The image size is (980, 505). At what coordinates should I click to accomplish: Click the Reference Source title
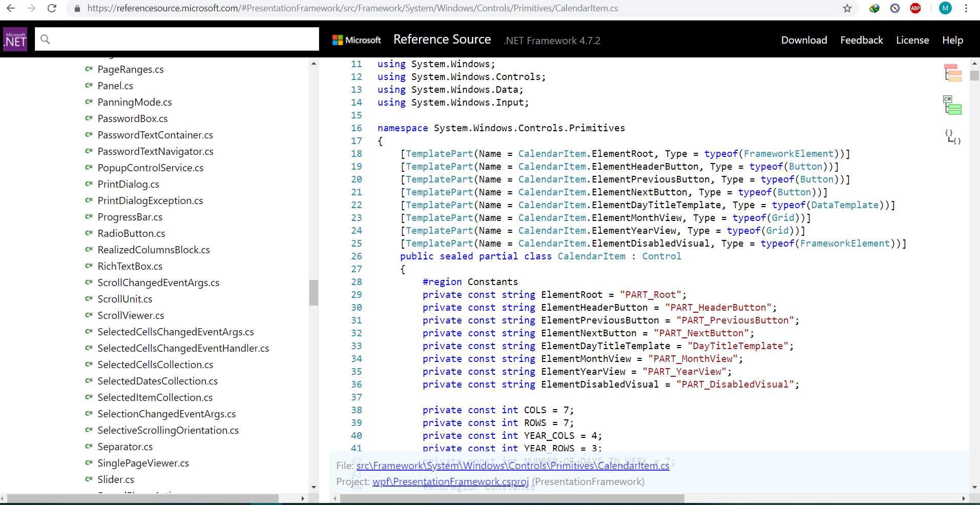point(442,39)
